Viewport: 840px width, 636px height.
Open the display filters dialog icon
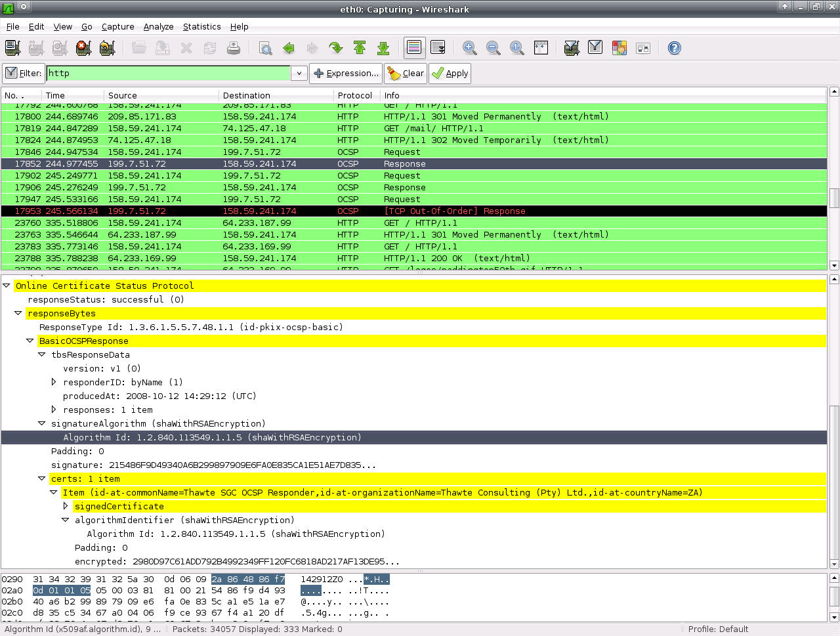pyautogui.click(x=595, y=48)
